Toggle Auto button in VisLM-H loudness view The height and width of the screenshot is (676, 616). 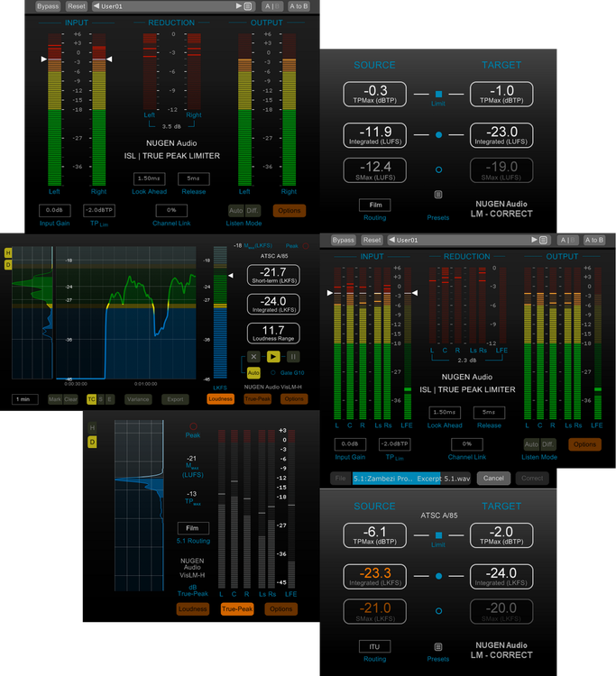pyautogui.click(x=253, y=373)
